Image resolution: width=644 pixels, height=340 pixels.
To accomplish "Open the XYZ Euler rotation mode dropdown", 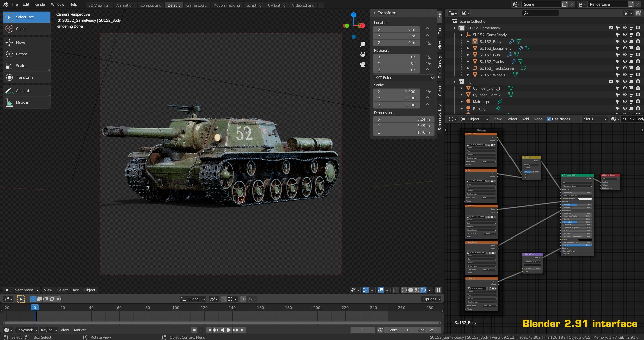I will (404, 78).
